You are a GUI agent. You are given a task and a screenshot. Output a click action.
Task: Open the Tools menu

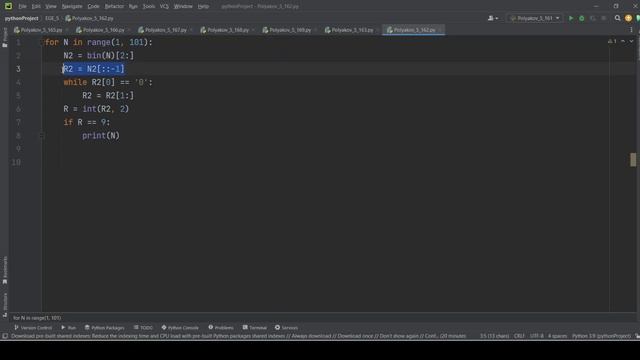149,6
